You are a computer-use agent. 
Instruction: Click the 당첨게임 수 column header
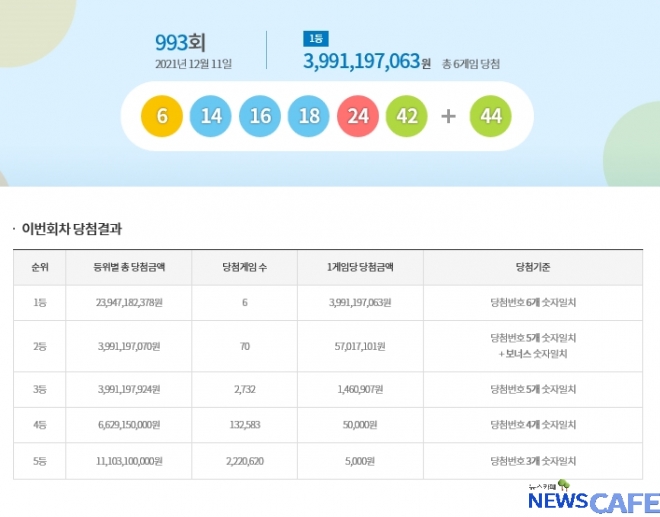[x=244, y=267]
